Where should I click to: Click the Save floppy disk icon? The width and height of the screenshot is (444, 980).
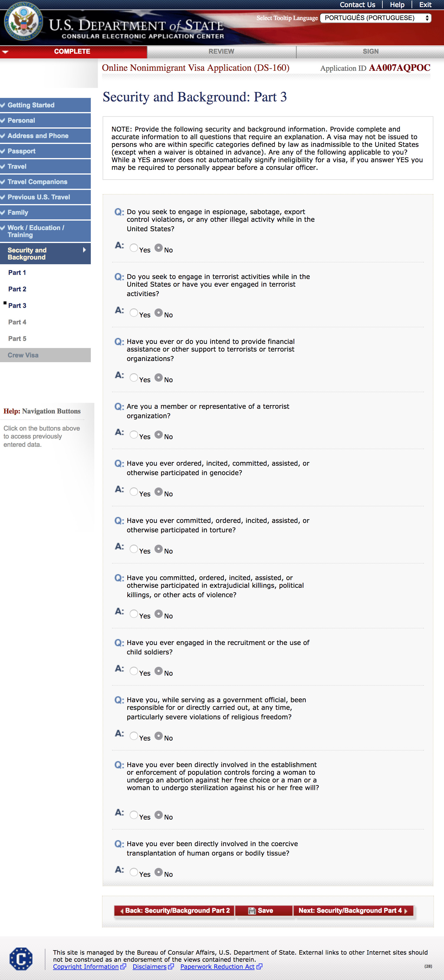tap(251, 911)
